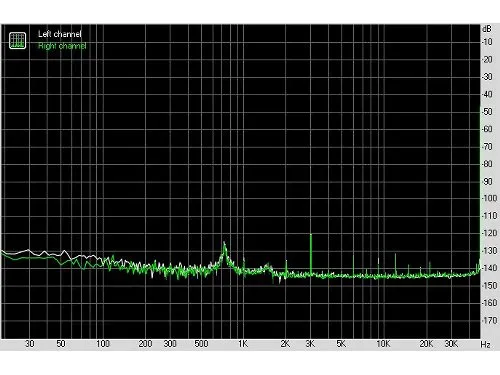Click the 20K frequency axis label

click(x=426, y=344)
